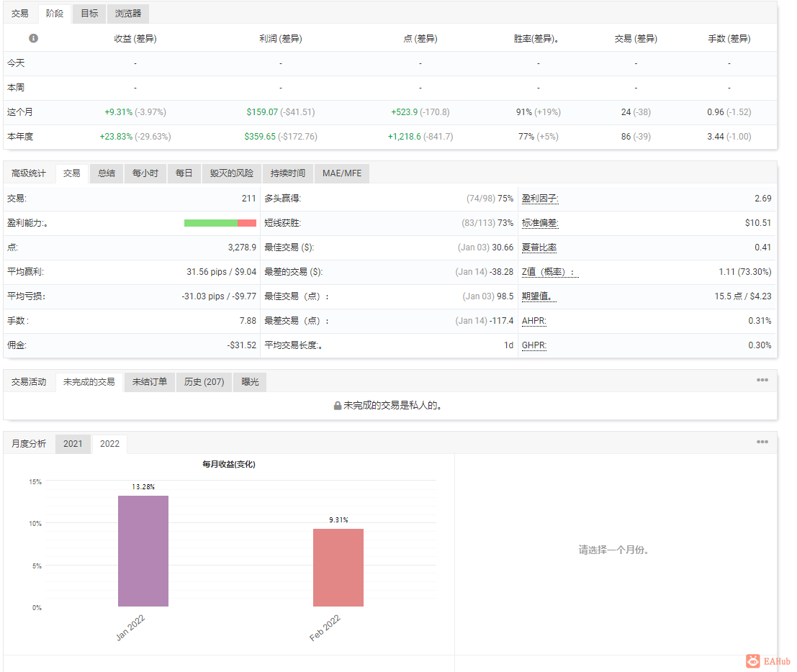This screenshot has height=672, width=797.
Task: Open the 浏览器 tab
Action: click(127, 13)
